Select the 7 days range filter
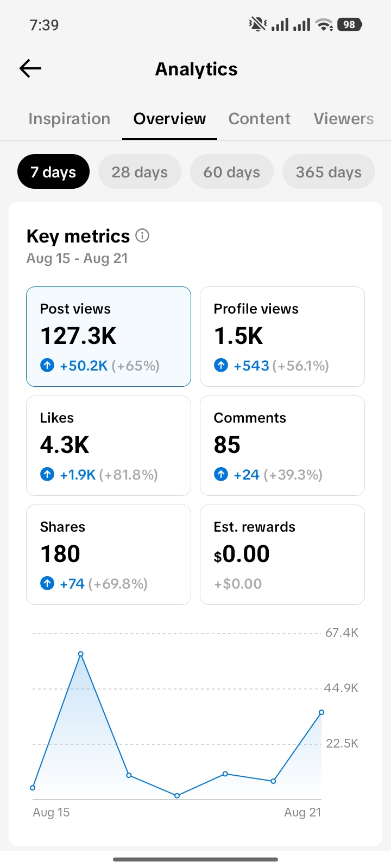The height and width of the screenshot is (868, 391). 53,171
